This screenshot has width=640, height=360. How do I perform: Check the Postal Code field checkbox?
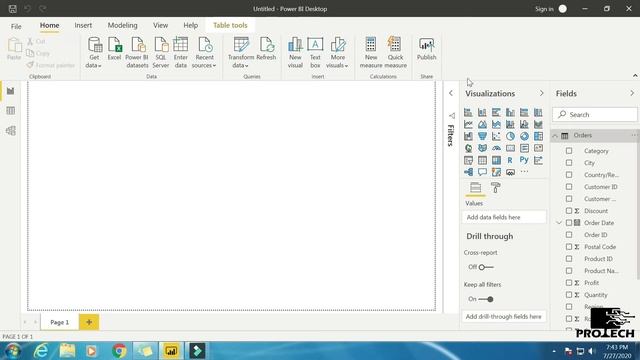point(569,247)
